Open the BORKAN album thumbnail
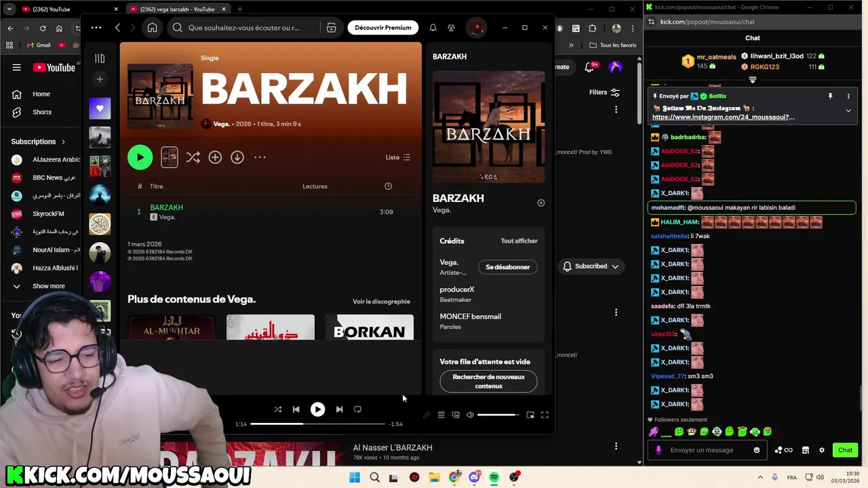This screenshot has width=868, height=488. 370,327
